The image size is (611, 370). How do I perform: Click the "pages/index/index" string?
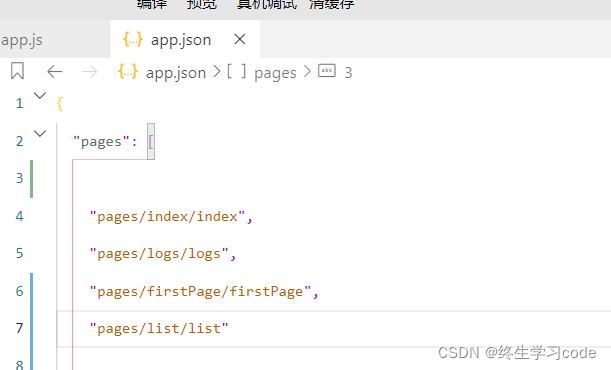click(x=168, y=217)
